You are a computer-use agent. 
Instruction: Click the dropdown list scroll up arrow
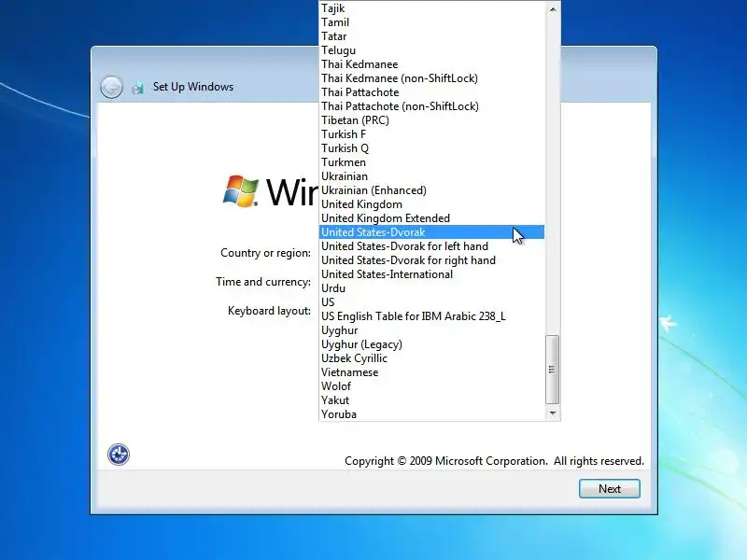(553, 9)
